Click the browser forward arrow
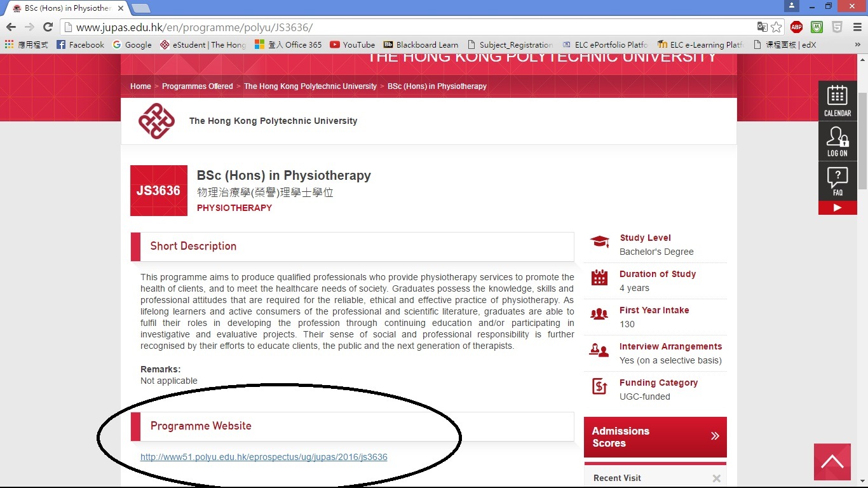Screen dimensions: 868x488 point(29,27)
